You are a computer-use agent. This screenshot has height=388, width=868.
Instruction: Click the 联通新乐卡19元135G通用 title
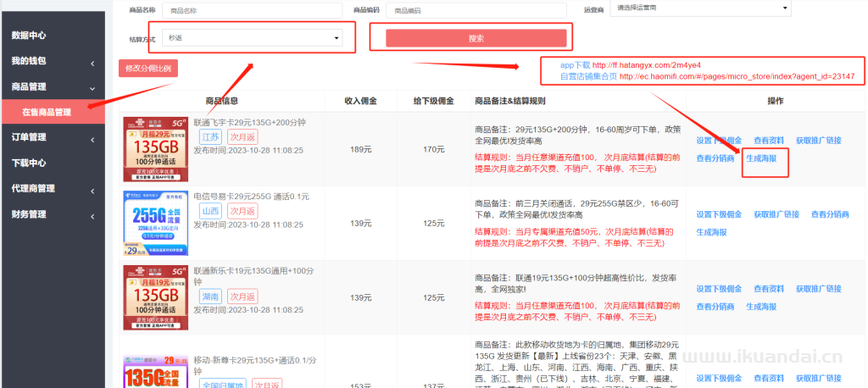click(254, 276)
